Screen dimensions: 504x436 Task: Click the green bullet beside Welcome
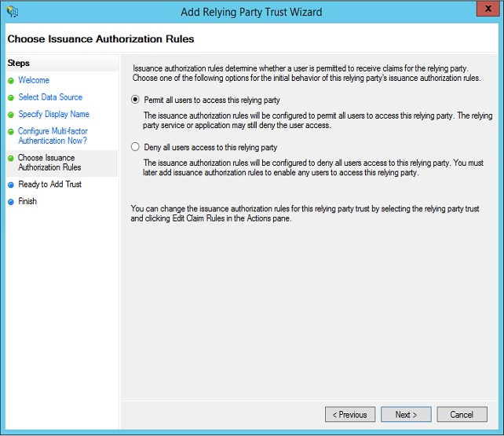tap(11, 80)
